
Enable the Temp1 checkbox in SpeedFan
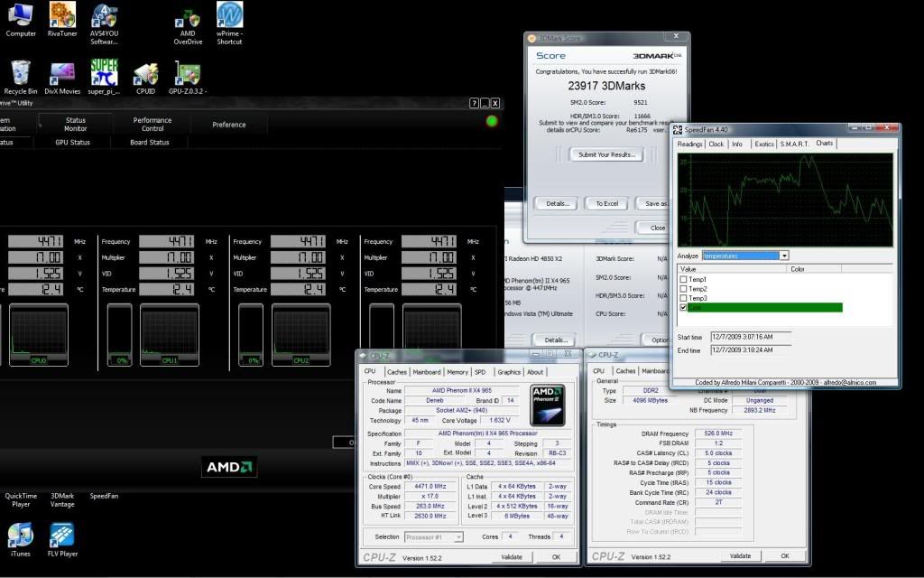coord(683,280)
